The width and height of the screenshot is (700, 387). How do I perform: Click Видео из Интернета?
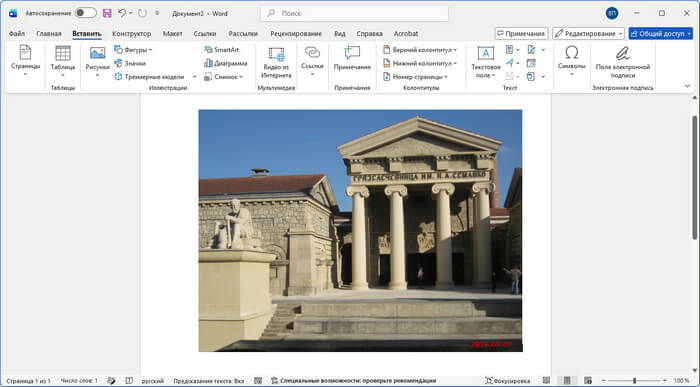coord(276,62)
